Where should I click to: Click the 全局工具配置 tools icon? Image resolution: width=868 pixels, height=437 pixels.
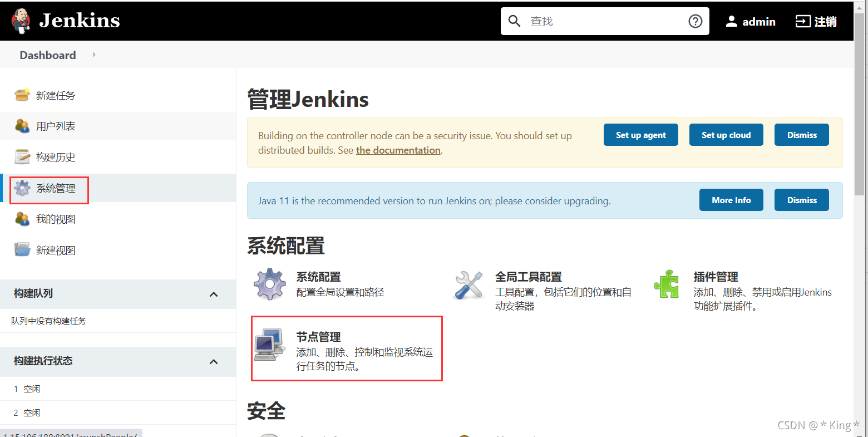(x=469, y=284)
